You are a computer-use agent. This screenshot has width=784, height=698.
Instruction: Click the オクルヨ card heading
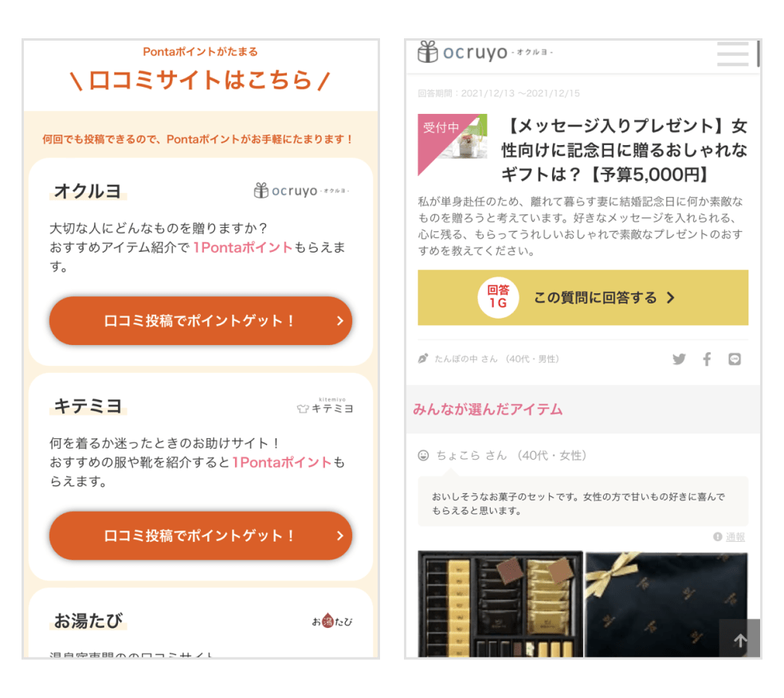pos(88,190)
